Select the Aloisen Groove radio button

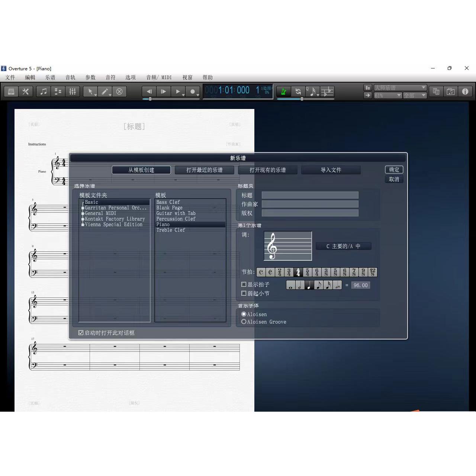244,322
